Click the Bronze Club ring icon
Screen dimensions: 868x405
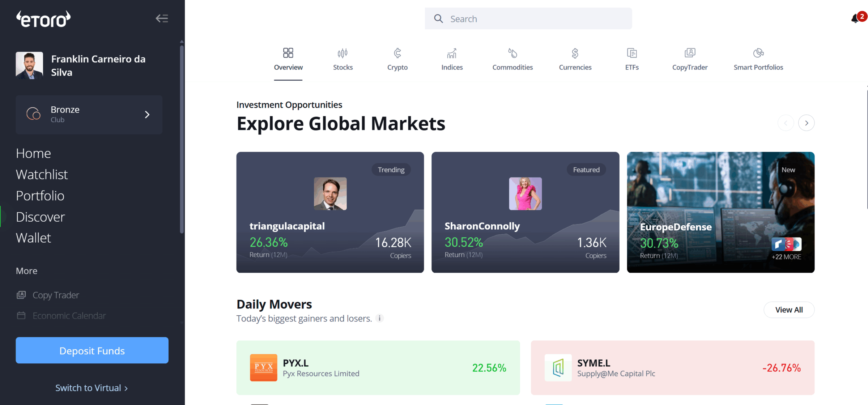pos(34,114)
